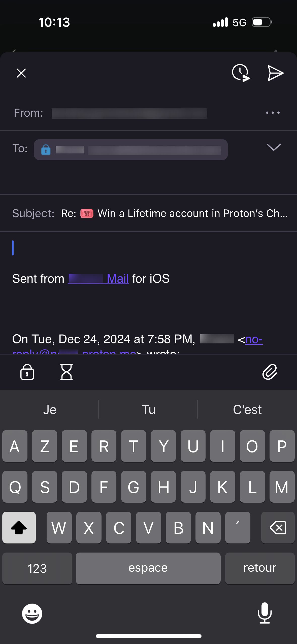297x644 pixels.
Task: Select the recipient chip with blue lock
Action: tap(131, 150)
